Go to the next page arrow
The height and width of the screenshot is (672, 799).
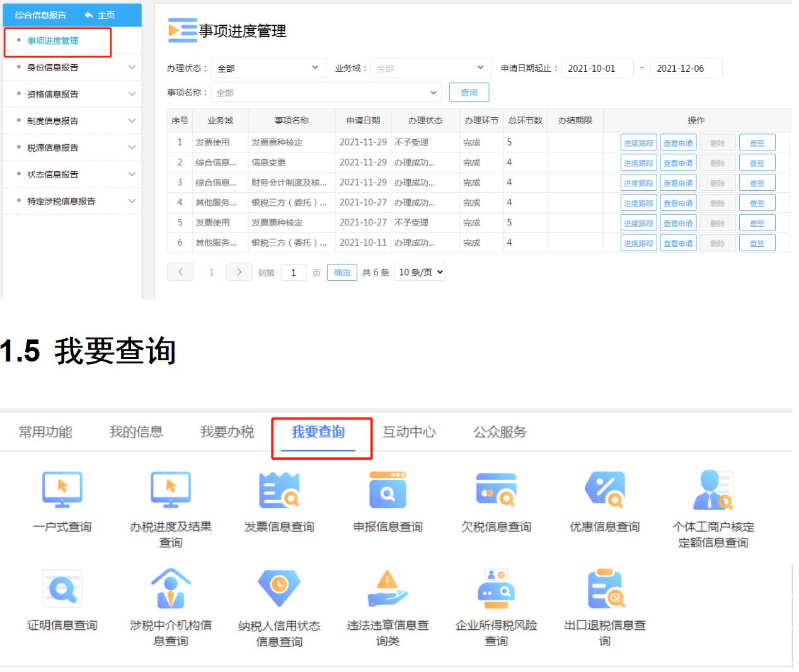(239, 272)
